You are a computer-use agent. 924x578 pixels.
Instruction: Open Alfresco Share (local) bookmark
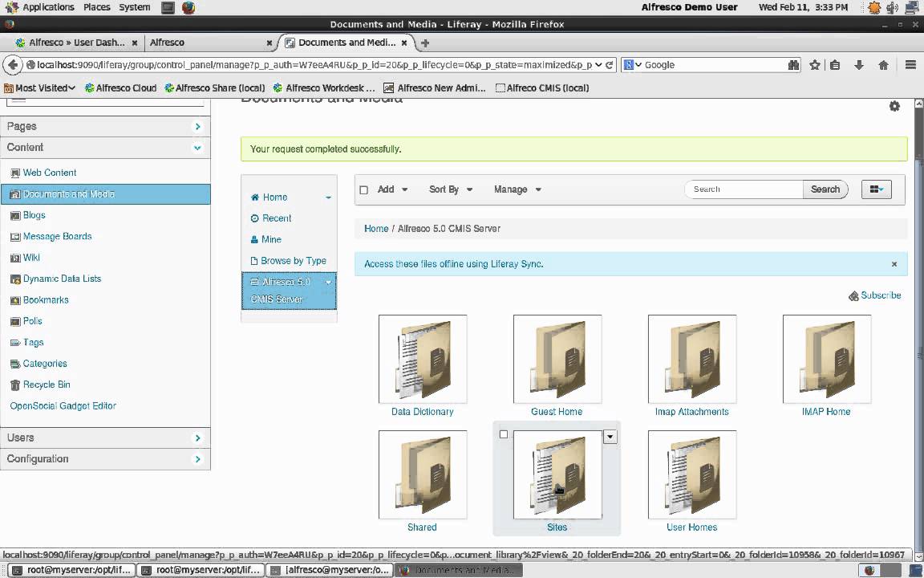pos(215,88)
